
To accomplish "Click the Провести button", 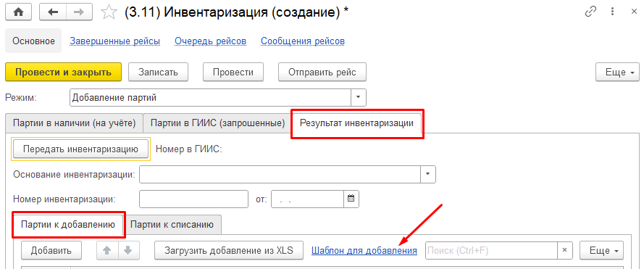I will [233, 72].
